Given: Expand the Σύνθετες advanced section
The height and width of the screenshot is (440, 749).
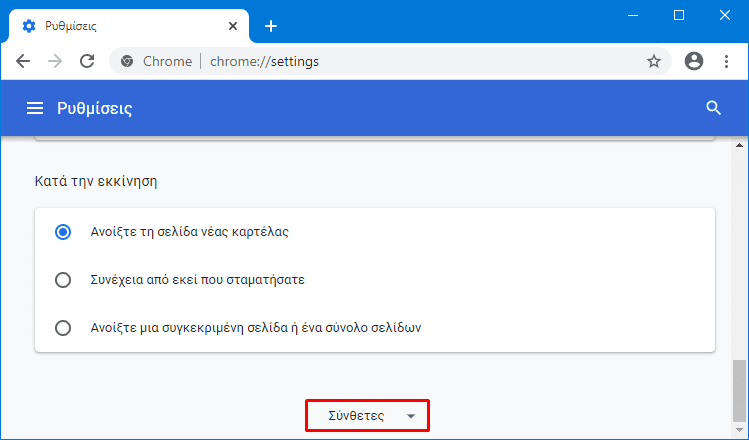Looking at the screenshot, I should (367, 416).
